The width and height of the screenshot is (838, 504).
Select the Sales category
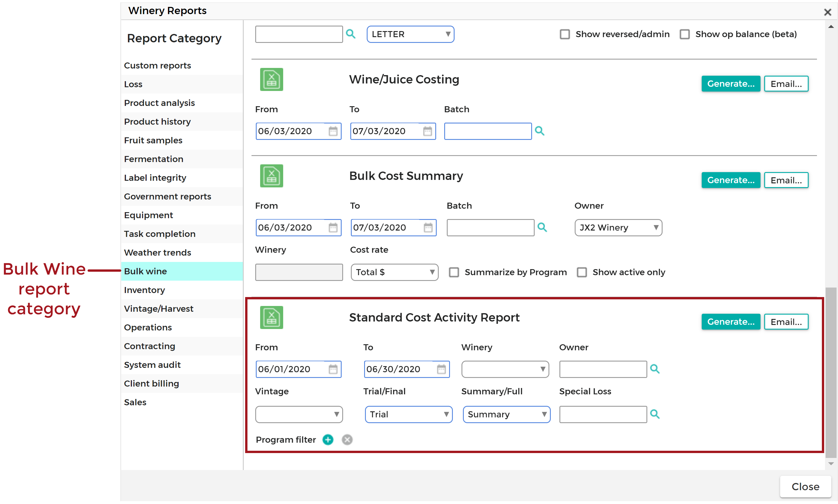(182, 402)
